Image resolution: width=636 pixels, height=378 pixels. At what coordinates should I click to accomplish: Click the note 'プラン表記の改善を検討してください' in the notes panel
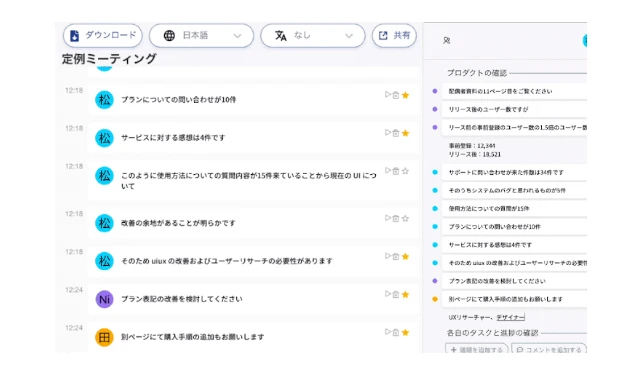[514, 281]
